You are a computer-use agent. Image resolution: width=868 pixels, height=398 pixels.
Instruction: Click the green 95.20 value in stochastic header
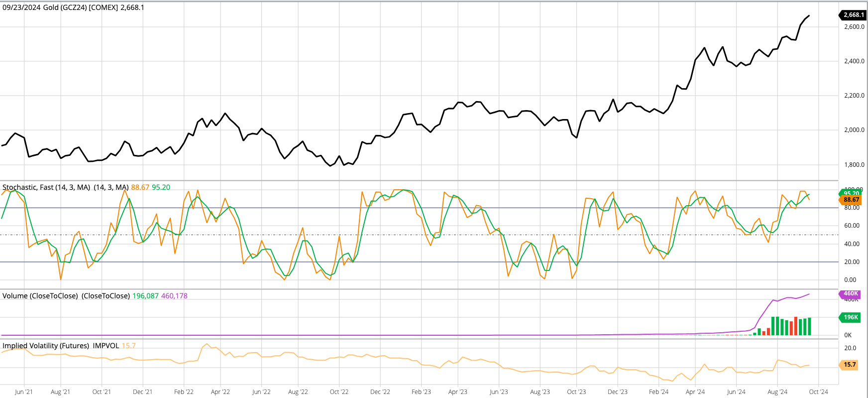[x=161, y=187]
